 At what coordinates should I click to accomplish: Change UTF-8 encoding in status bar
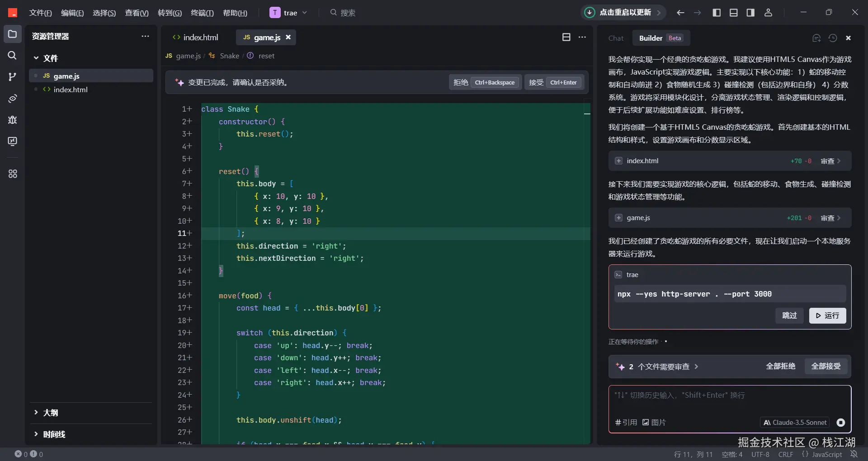(x=760, y=454)
